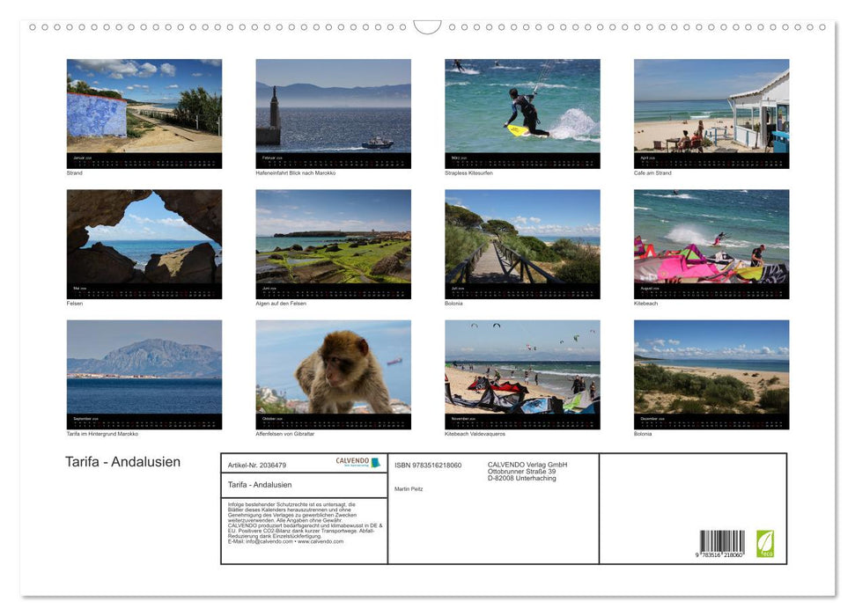Click the Tarifa - Andalusien title text
The image size is (855, 616).
coord(122,462)
